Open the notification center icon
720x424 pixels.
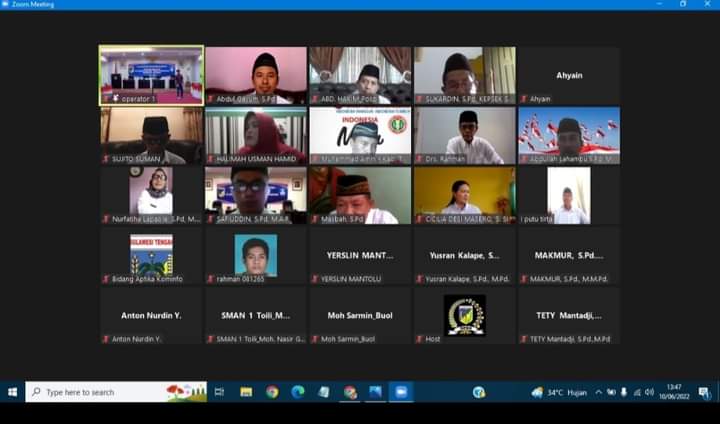pyautogui.click(x=704, y=392)
